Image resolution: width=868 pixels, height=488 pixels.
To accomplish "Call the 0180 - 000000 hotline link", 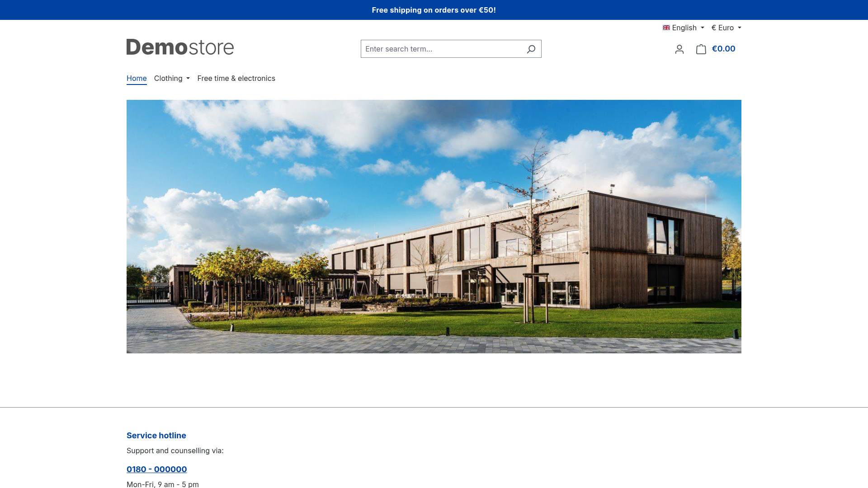I will 156,469.
